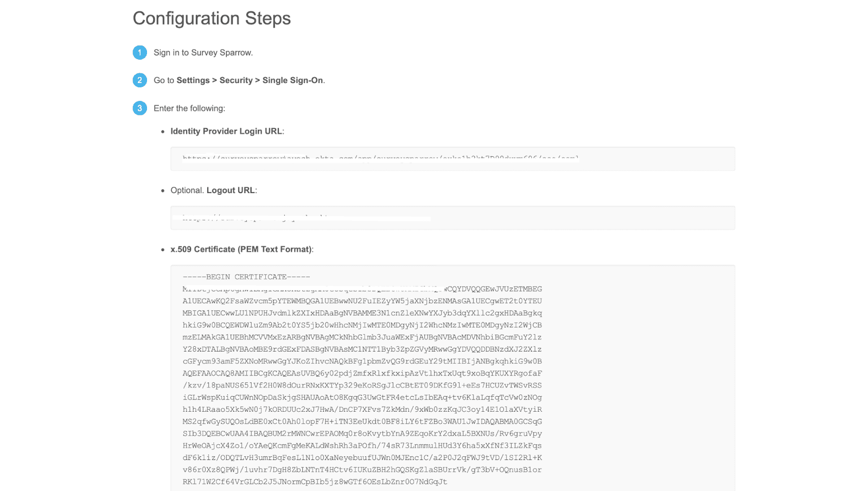The image size is (868, 491).
Task: Click the Enter the following text
Action: coord(189,109)
